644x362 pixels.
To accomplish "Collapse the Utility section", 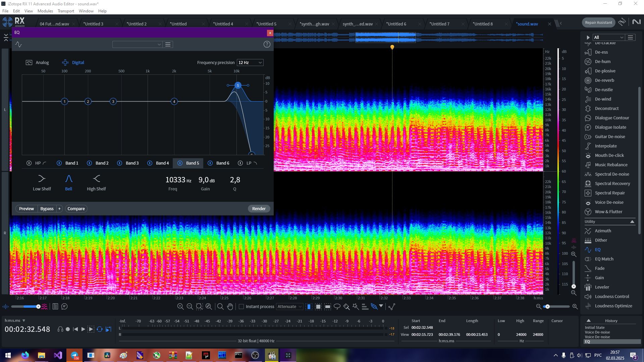I will tap(632, 222).
